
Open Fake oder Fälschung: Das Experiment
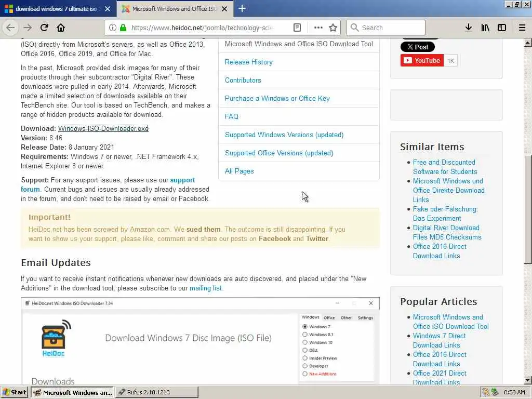click(x=445, y=214)
